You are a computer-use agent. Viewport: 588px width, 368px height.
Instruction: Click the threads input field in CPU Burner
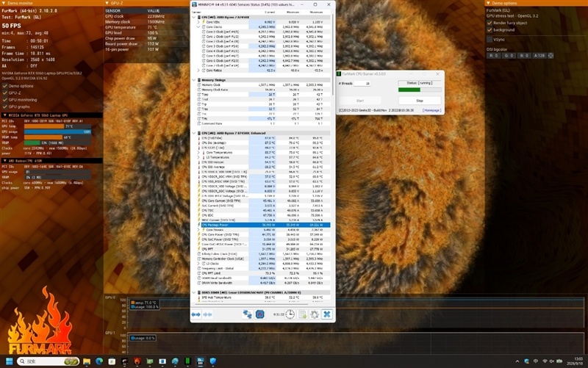[x=362, y=83]
